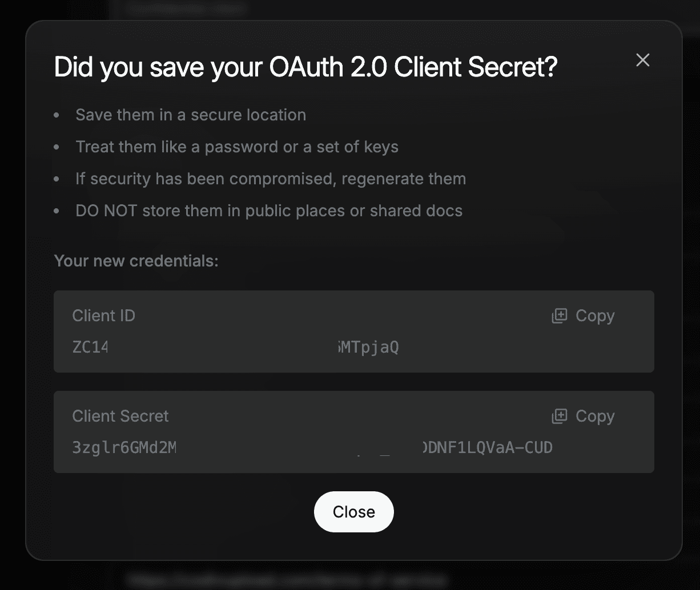Image resolution: width=700 pixels, height=590 pixels.
Task: Click the Copy label for Client ID
Action: click(x=596, y=316)
